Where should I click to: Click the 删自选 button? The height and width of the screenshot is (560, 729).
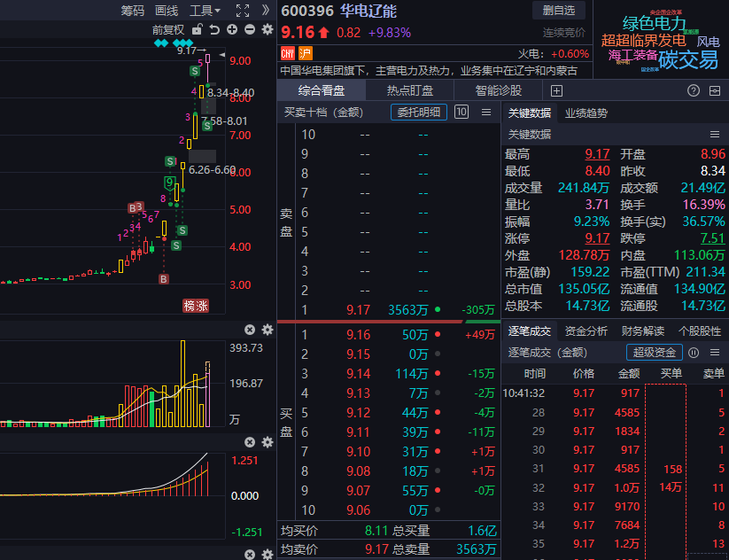pyautogui.click(x=559, y=11)
